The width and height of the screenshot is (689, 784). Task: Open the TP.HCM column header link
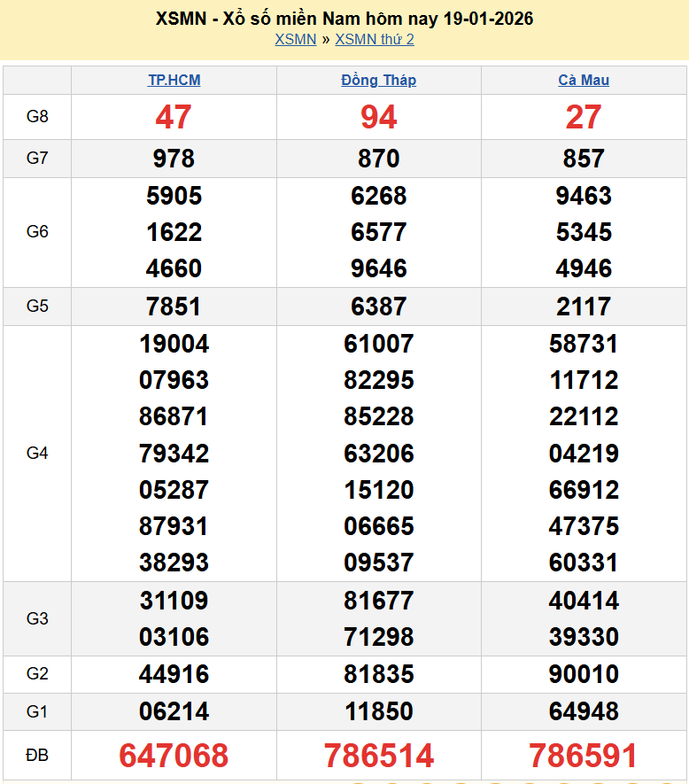tap(174, 80)
